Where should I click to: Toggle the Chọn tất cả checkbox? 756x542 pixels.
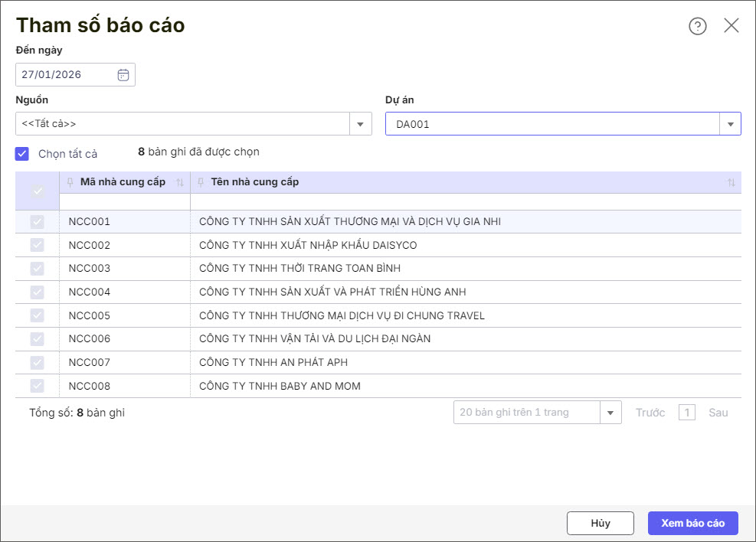[22, 154]
